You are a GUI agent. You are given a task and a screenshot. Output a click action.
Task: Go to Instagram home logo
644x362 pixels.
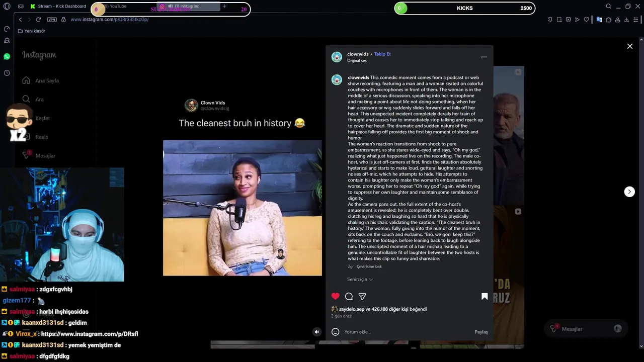[x=39, y=55]
